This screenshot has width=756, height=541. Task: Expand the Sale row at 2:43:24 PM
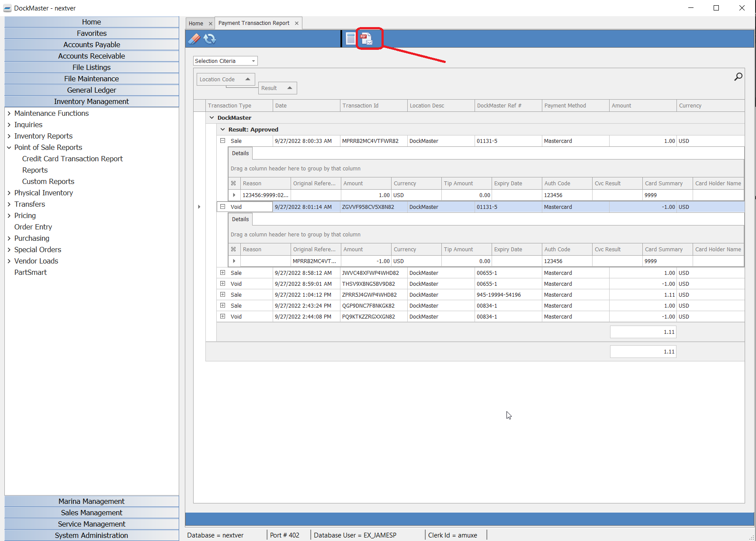coord(222,305)
